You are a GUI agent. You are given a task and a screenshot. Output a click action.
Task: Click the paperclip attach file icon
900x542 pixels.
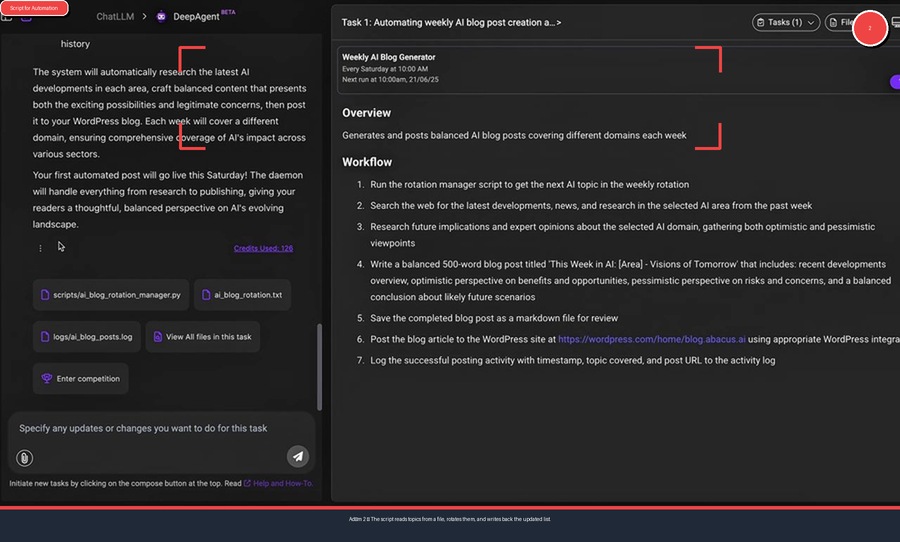[x=25, y=457]
